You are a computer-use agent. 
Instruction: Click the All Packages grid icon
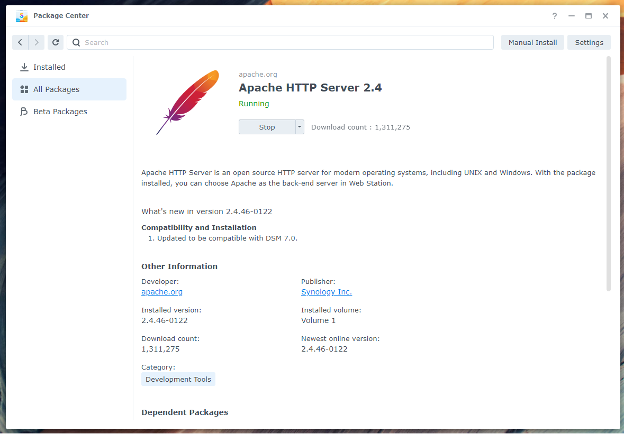tap(24, 89)
